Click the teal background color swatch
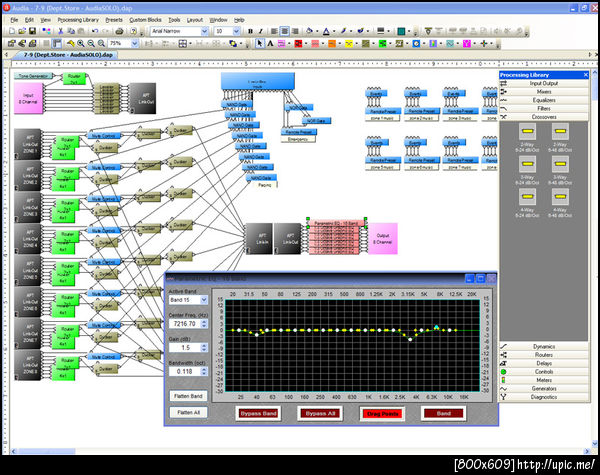 pos(401,31)
